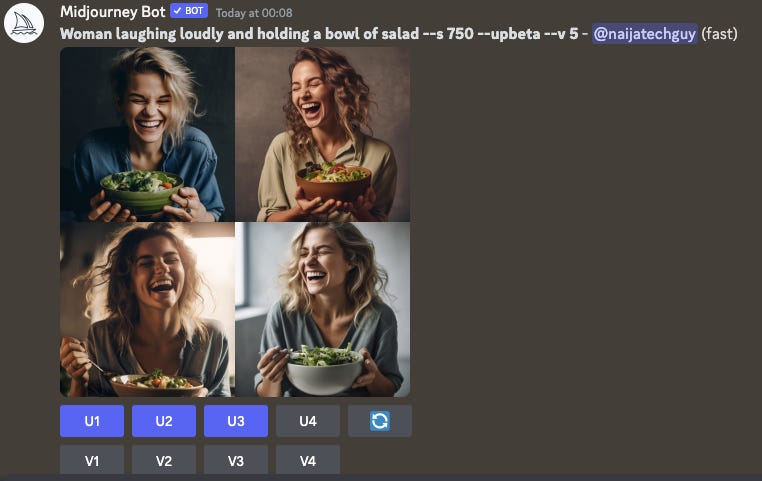Image resolution: width=762 pixels, height=481 pixels.
Task: Open bottom-right image with white salad bowl
Action: (x=323, y=309)
